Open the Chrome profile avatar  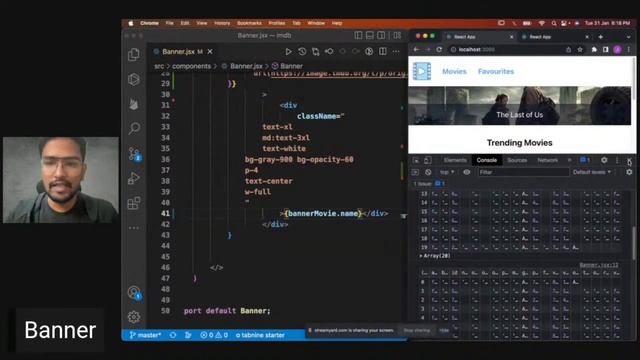pos(618,49)
